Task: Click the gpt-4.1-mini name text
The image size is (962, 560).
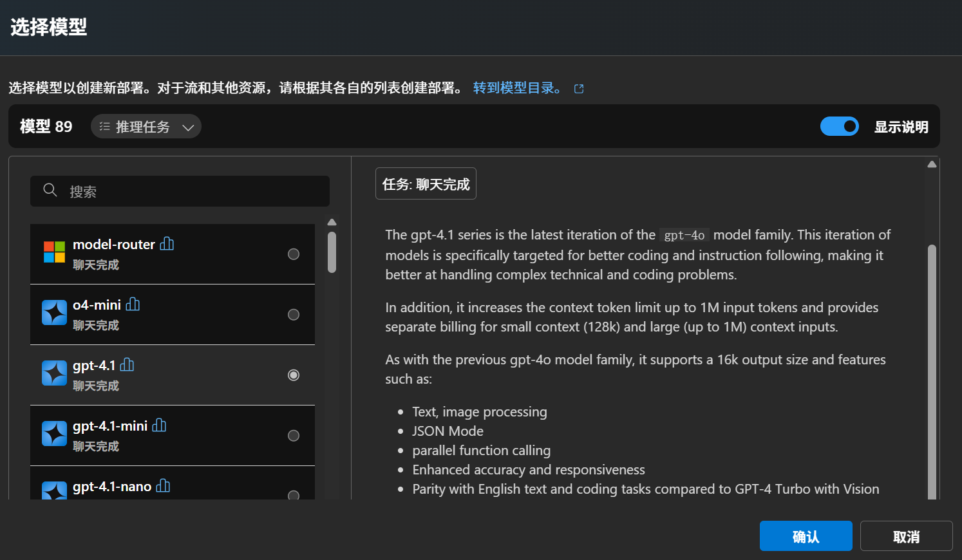Action: tap(110, 426)
